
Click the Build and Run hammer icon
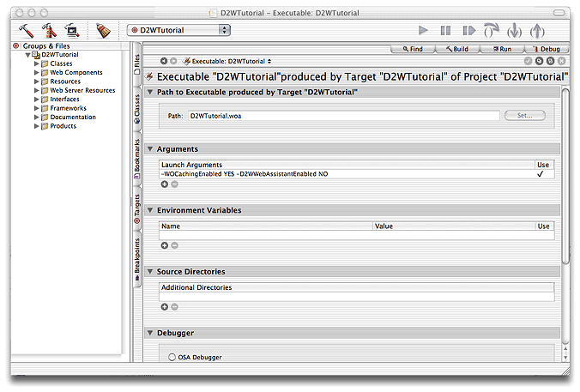click(49, 29)
